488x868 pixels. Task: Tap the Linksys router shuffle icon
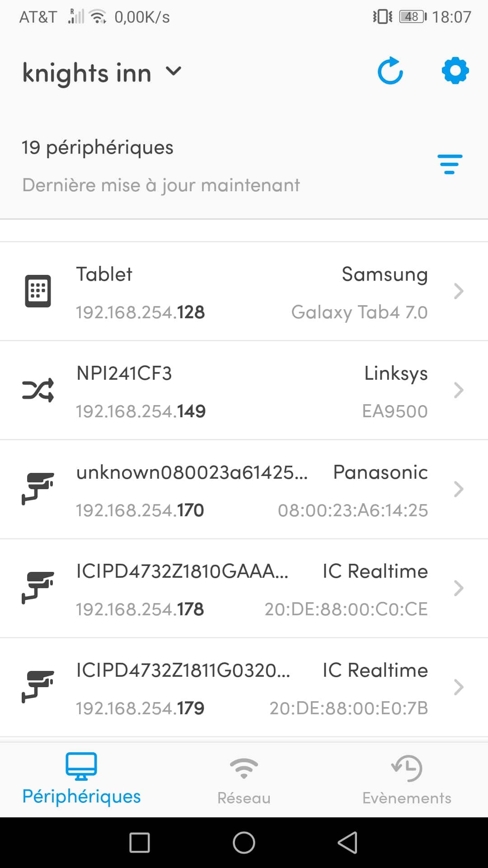tap(38, 390)
